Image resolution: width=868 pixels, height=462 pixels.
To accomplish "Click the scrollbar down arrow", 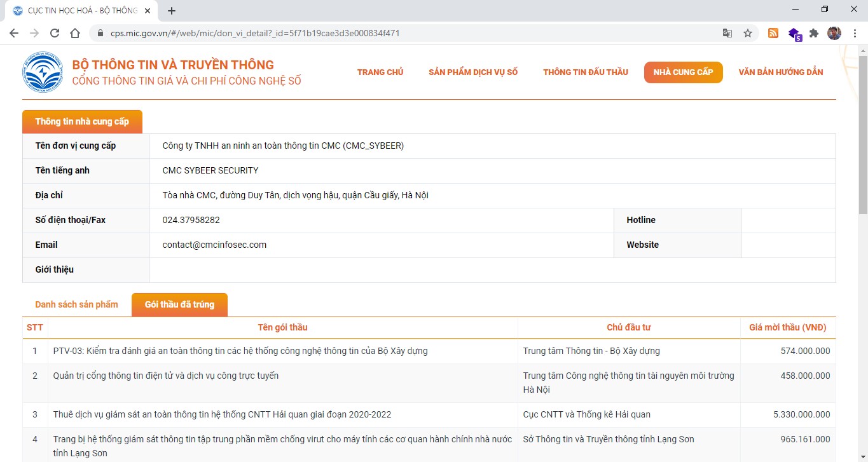I will coord(862,457).
